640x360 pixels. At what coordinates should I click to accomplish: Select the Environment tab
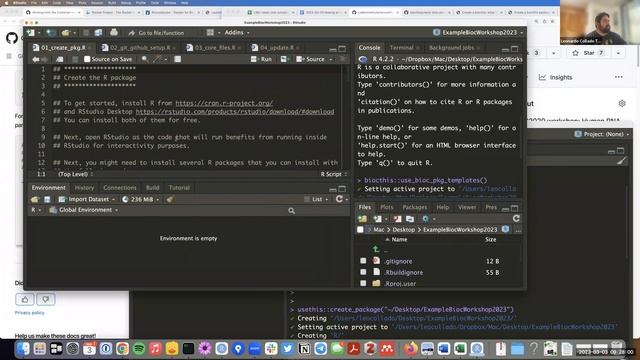click(49, 188)
